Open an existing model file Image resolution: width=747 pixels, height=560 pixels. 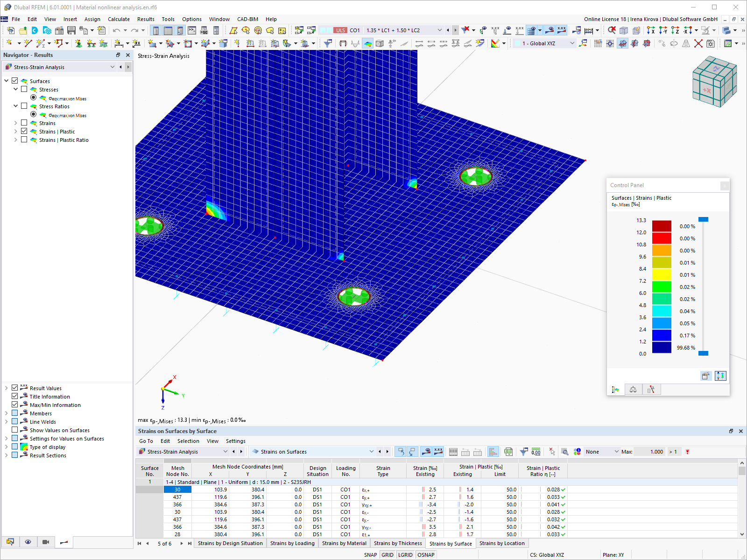[x=22, y=30]
